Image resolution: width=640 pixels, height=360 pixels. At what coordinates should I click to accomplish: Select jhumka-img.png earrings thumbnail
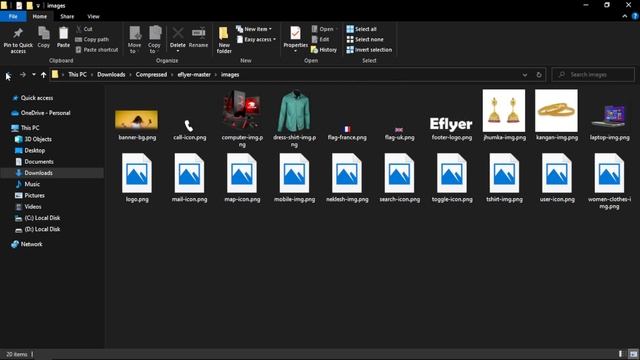click(504, 111)
